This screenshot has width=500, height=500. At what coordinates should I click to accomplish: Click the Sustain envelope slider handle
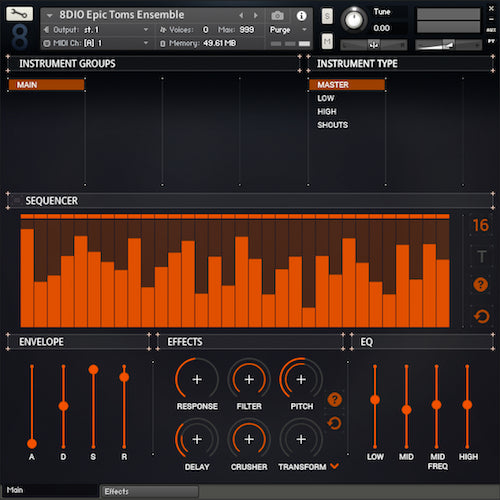click(93, 370)
